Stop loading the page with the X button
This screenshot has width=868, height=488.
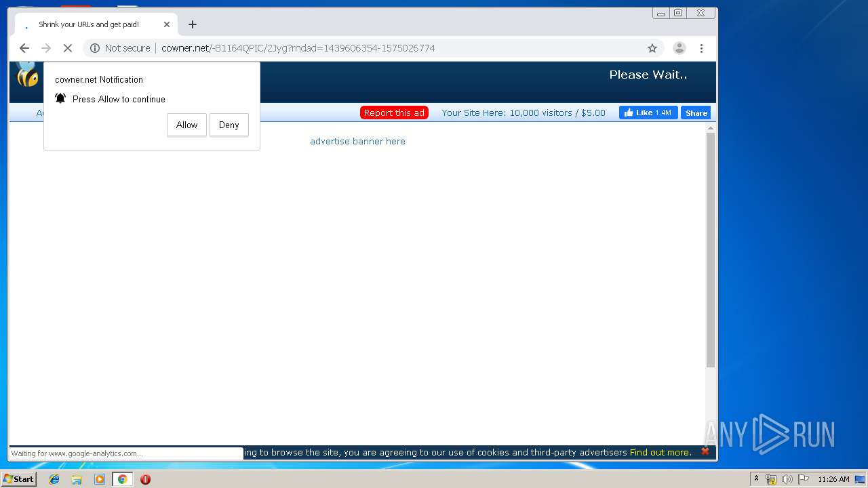[x=68, y=48]
